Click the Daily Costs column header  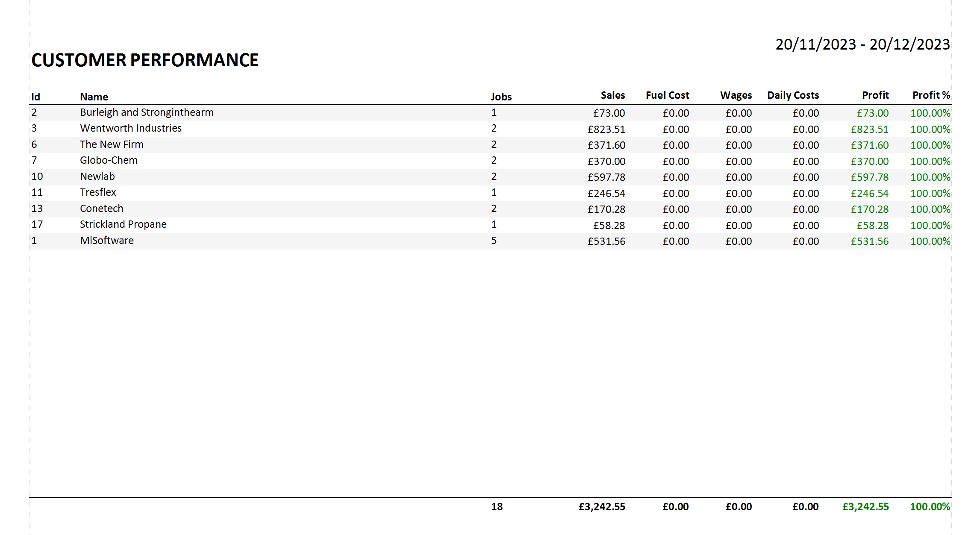(x=793, y=95)
